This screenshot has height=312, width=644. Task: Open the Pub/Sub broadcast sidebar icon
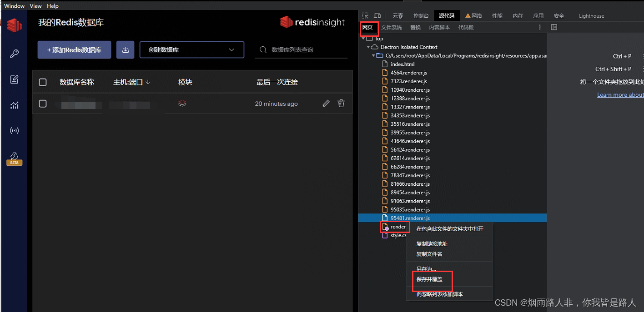point(14,131)
